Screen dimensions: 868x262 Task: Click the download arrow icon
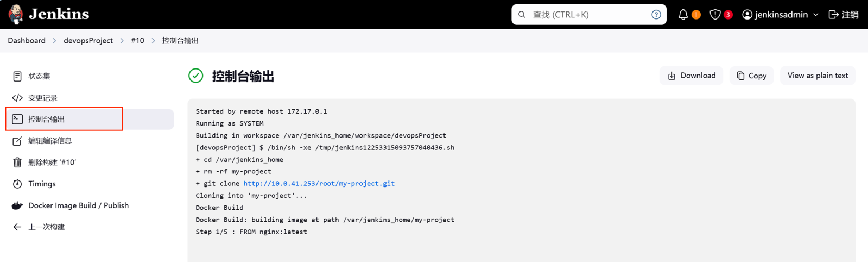(671, 76)
